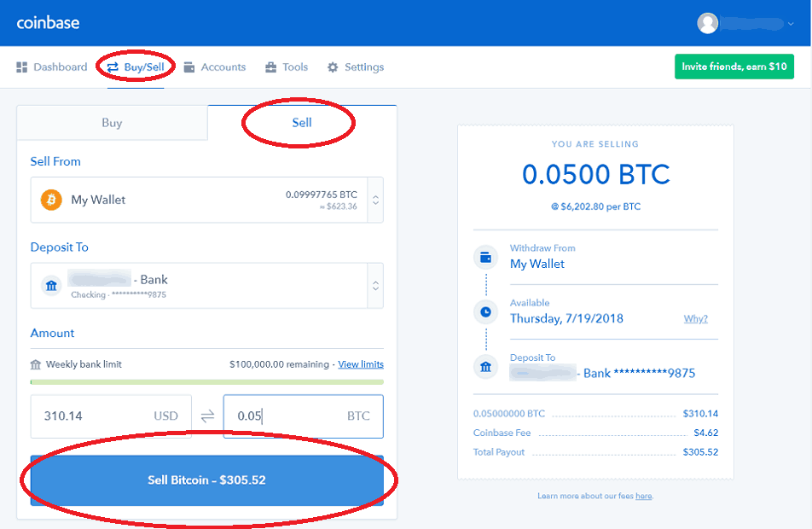812x529 pixels.
Task: Switch to the Buy tab
Action: click(x=112, y=123)
